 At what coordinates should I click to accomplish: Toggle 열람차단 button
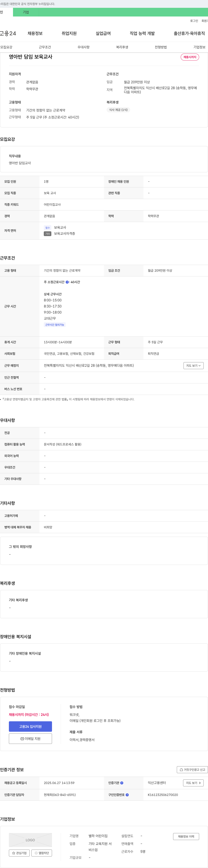(x=42, y=853)
